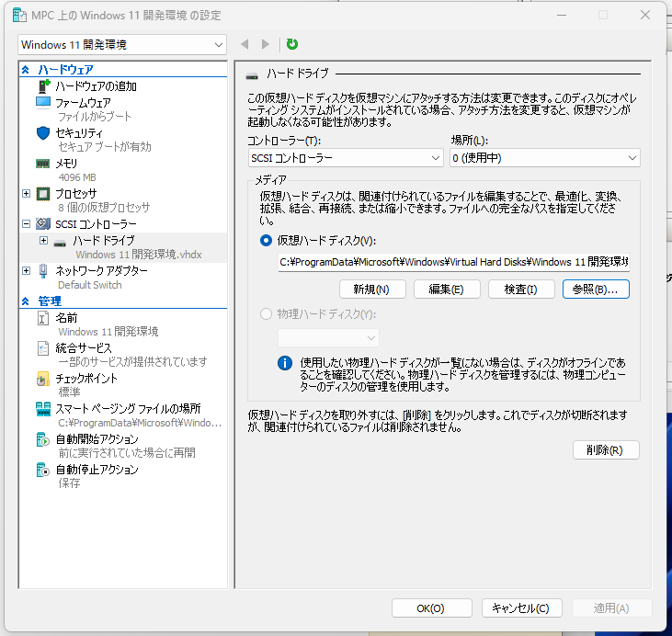672x636 pixels.
Task: Click the ハードウェアの追加 icon
Action: click(44, 86)
